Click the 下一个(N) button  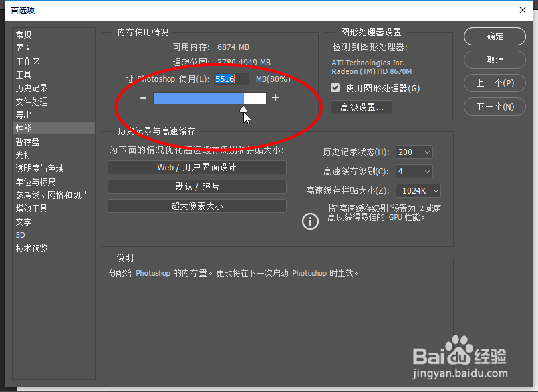[x=495, y=106]
